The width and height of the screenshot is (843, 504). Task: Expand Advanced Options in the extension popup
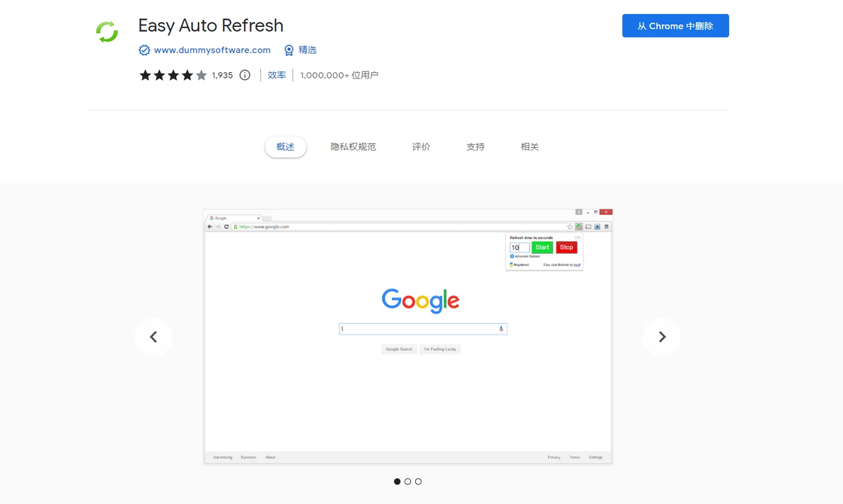click(526, 256)
